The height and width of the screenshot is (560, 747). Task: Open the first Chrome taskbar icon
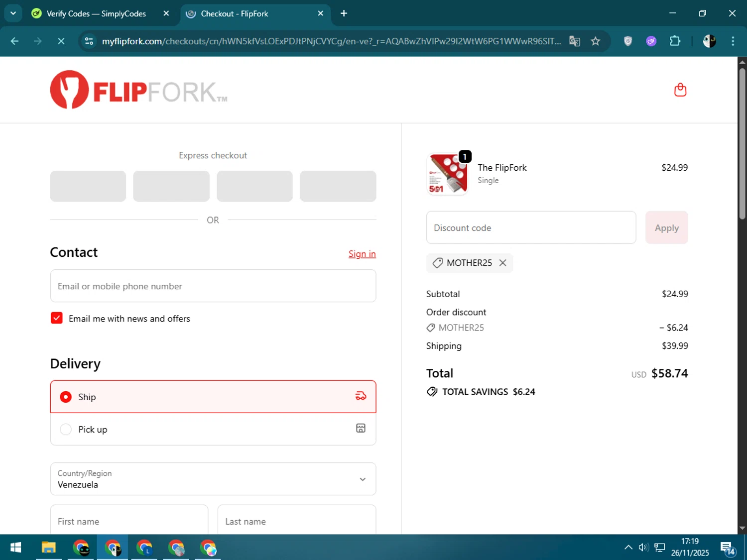click(81, 548)
